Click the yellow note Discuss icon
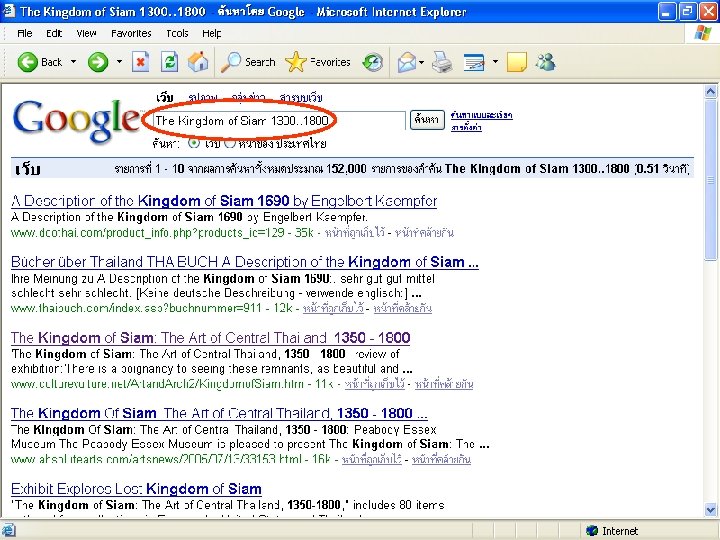 [x=517, y=62]
